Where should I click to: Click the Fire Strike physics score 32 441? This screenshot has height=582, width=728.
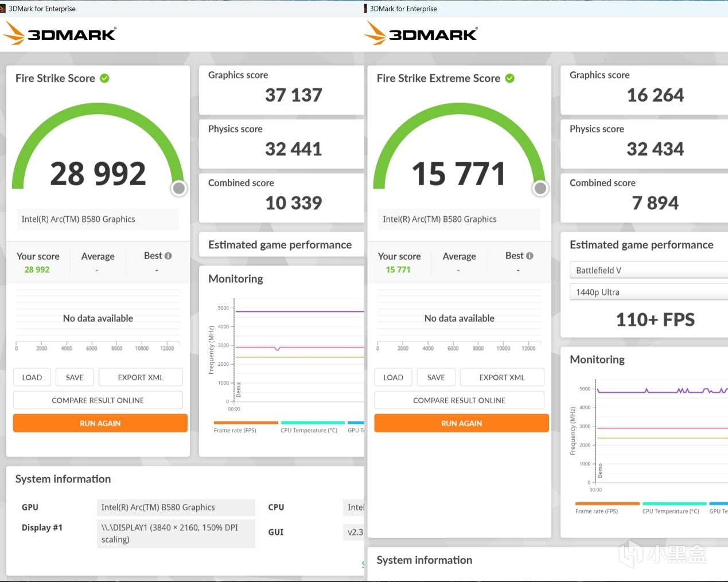click(294, 149)
